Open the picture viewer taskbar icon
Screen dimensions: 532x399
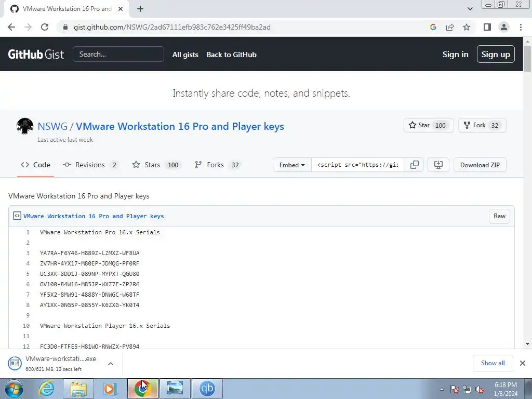(x=175, y=389)
